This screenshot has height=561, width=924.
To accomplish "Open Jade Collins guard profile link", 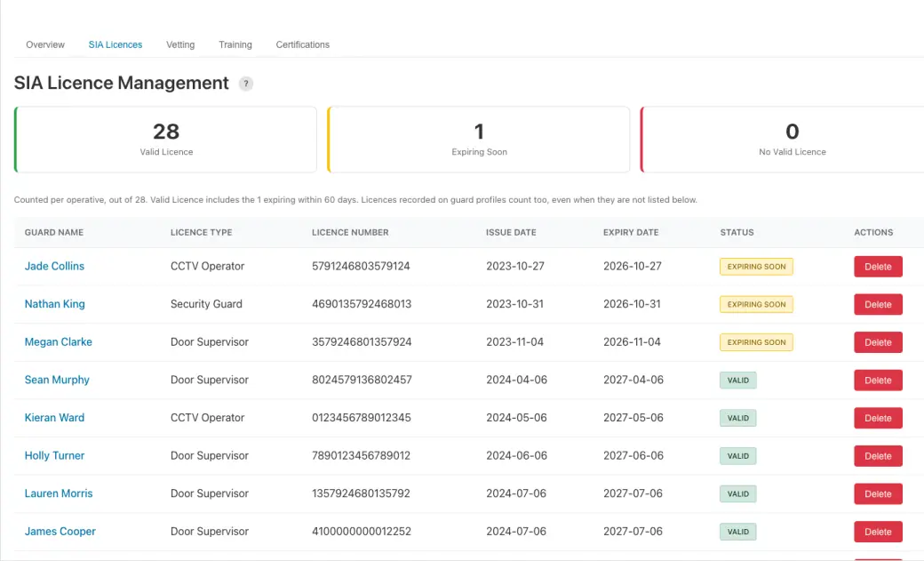I will (x=54, y=266).
